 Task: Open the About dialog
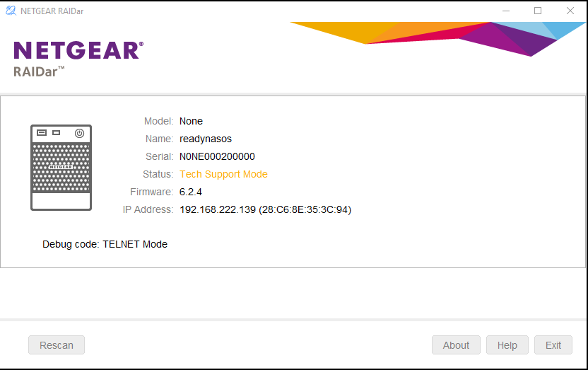click(456, 345)
